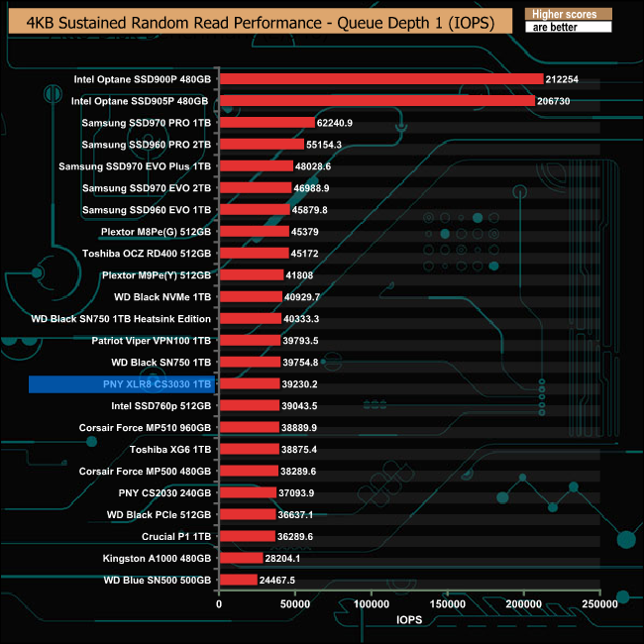Click the 38875.4 value
The image size is (644, 644).
pos(299,450)
